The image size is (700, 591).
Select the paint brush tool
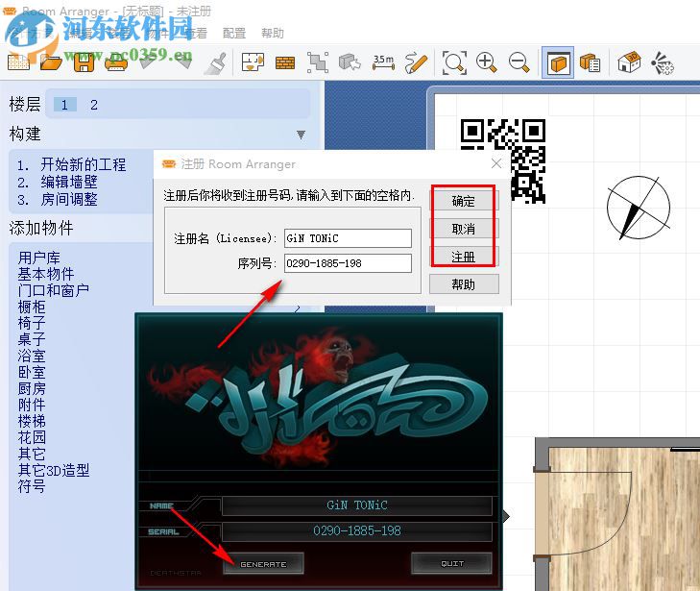tap(215, 62)
